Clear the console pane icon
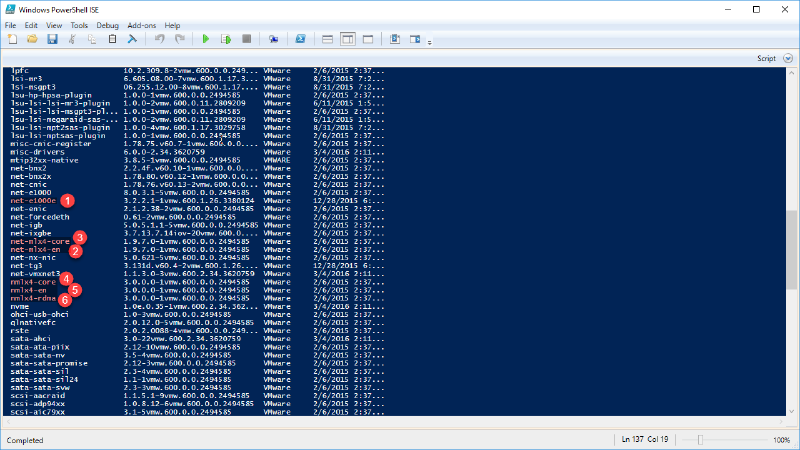The width and height of the screenshot is (800, 450). [132, 39]
